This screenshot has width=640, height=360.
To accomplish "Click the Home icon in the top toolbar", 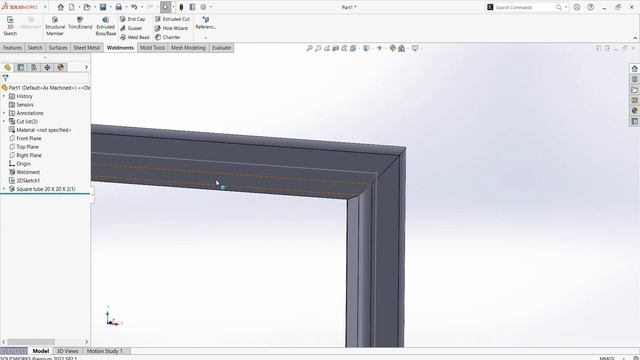I will pos(60,7).
